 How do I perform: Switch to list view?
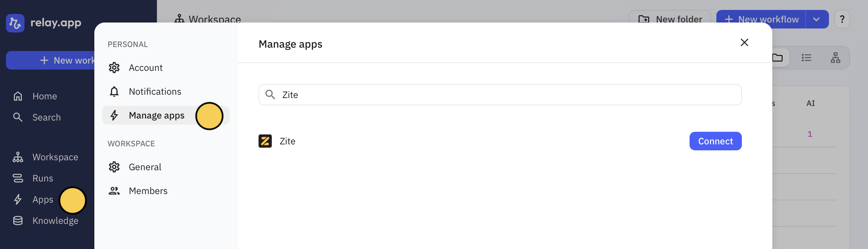pos(807,57)
